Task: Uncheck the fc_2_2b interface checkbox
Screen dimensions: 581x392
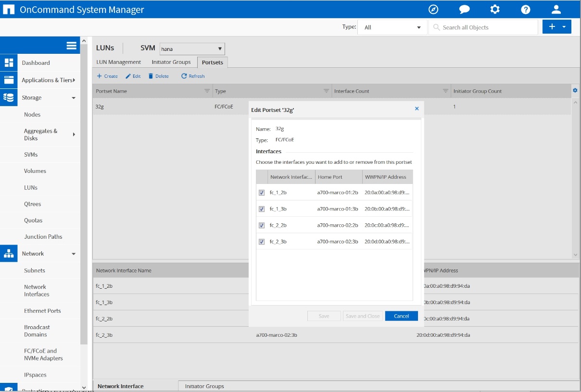Action: [262, 225]
